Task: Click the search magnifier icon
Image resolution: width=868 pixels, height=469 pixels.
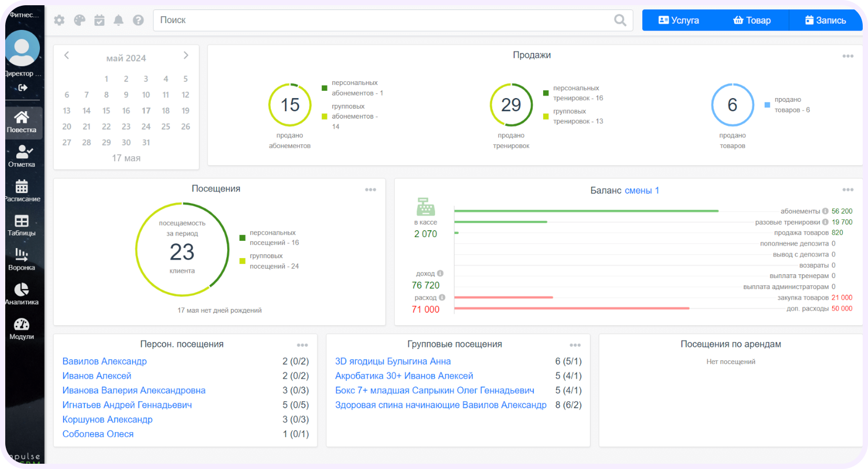Action: click(620, 20)
